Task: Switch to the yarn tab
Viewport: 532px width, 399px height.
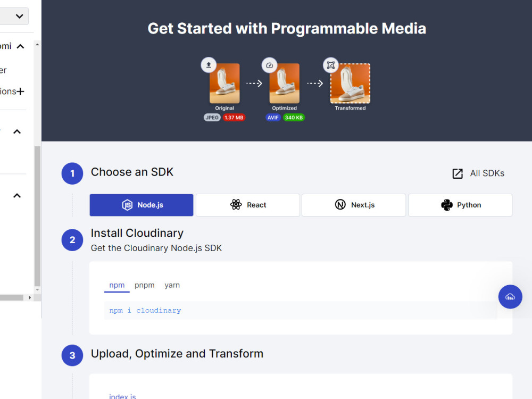Action: point(172,285)
